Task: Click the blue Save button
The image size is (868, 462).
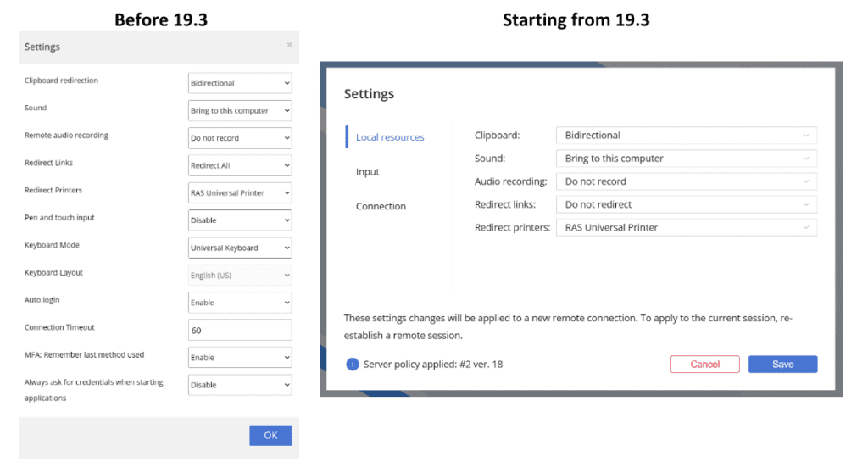Action: 782,365
